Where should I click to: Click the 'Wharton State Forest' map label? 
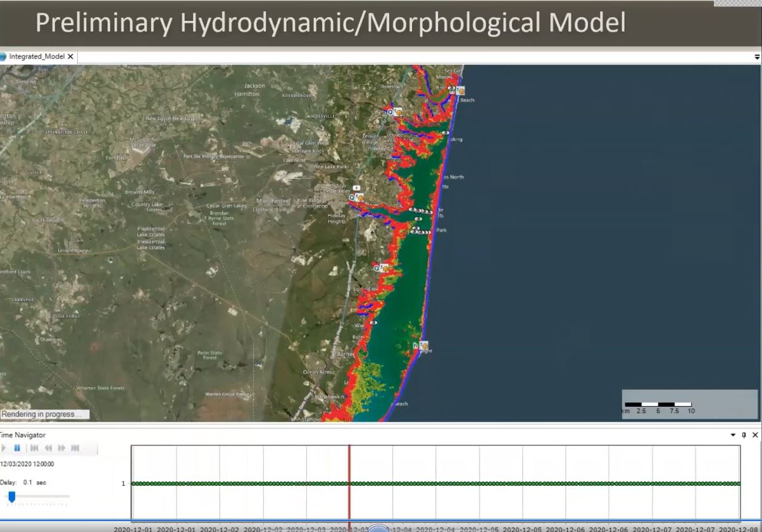101,388
